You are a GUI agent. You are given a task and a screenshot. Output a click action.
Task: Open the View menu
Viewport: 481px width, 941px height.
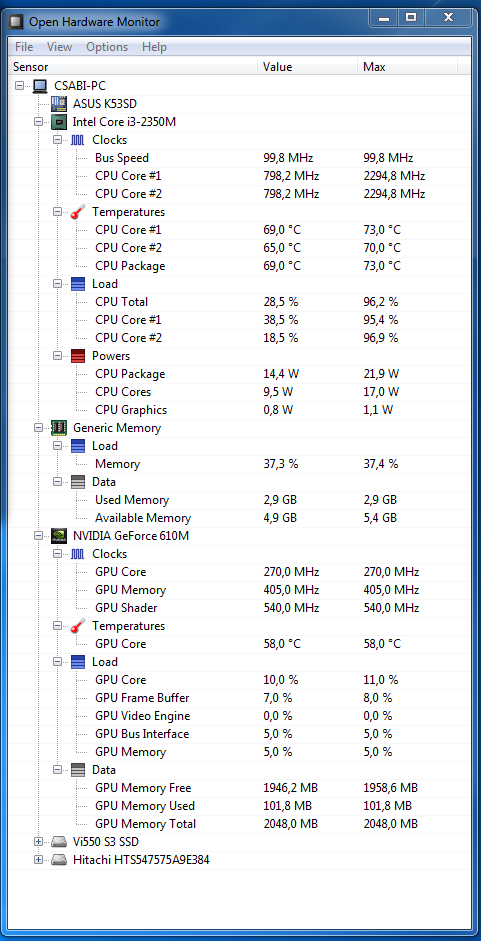pyautogui.click(x=59, y=47)
